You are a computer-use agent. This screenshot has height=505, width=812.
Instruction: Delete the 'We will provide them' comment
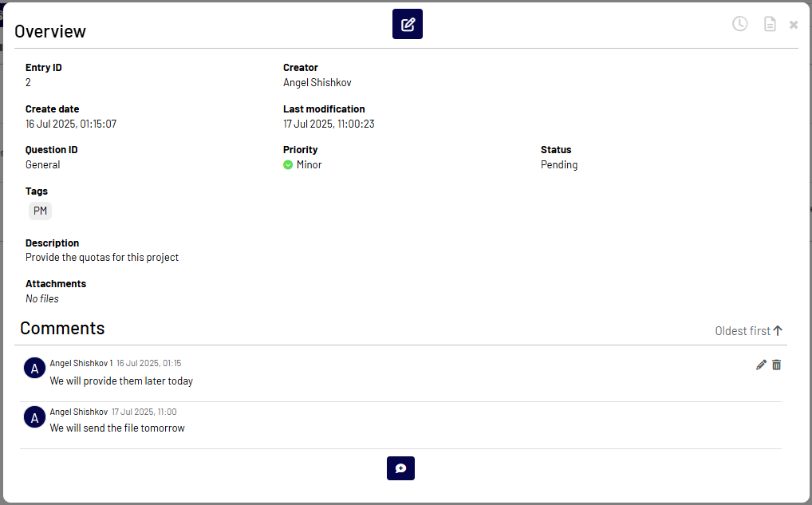[776, 365]
